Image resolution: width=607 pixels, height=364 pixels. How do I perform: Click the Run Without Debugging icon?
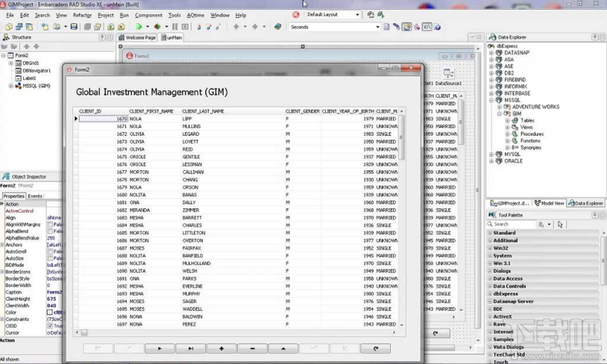coord(157,27)
